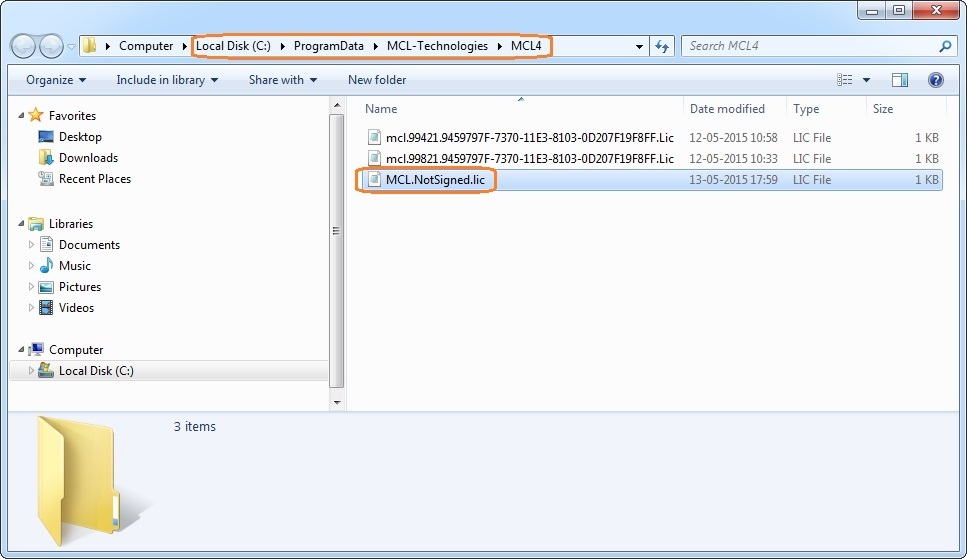Expand the Documents library
The image size is (967, 559).
pos(31,244)
